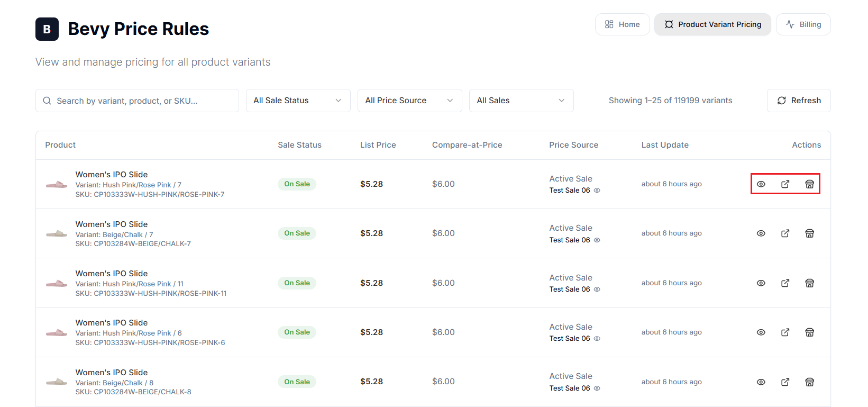Open external link for Hush Pink/Rose Pink / 6

tap(785, 332)
